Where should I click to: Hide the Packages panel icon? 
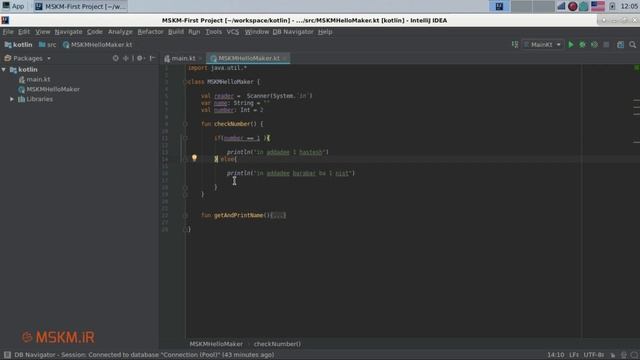(152, 58)
